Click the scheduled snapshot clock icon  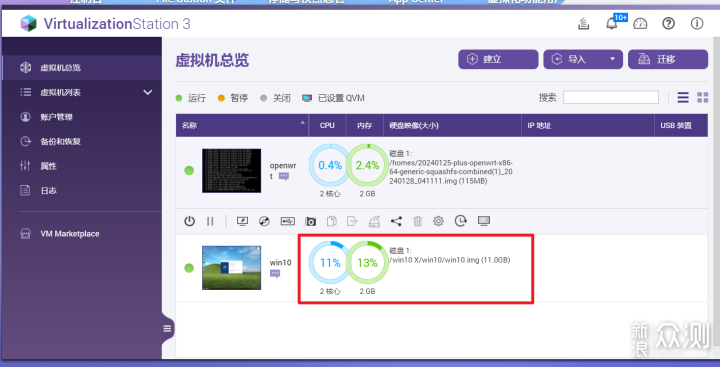[461, 221]
